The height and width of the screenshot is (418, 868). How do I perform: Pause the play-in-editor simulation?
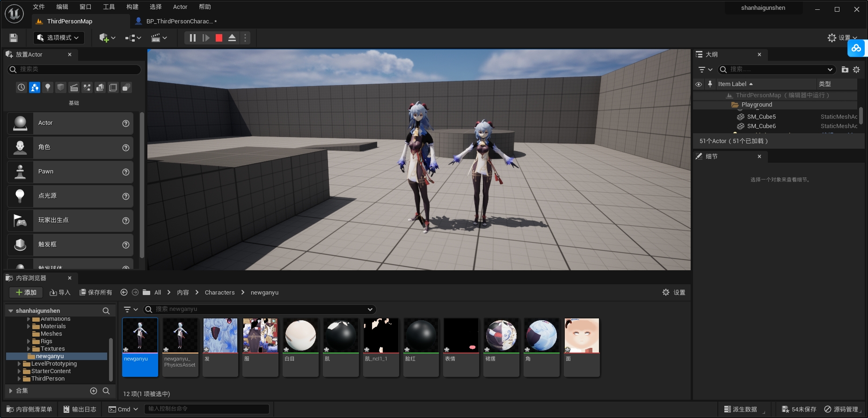pyautogui.click(x=192, y=38)
